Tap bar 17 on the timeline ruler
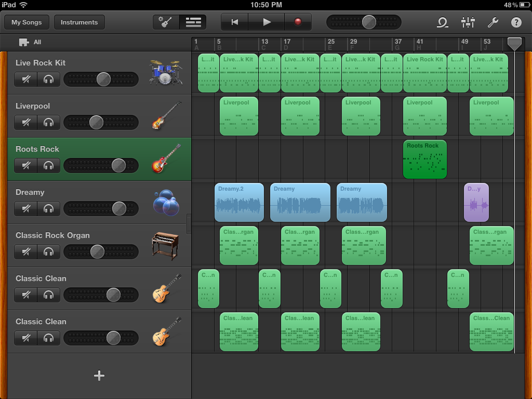This screenshot has height=399, width=532. pyautogui.click(x=287, y=42)
